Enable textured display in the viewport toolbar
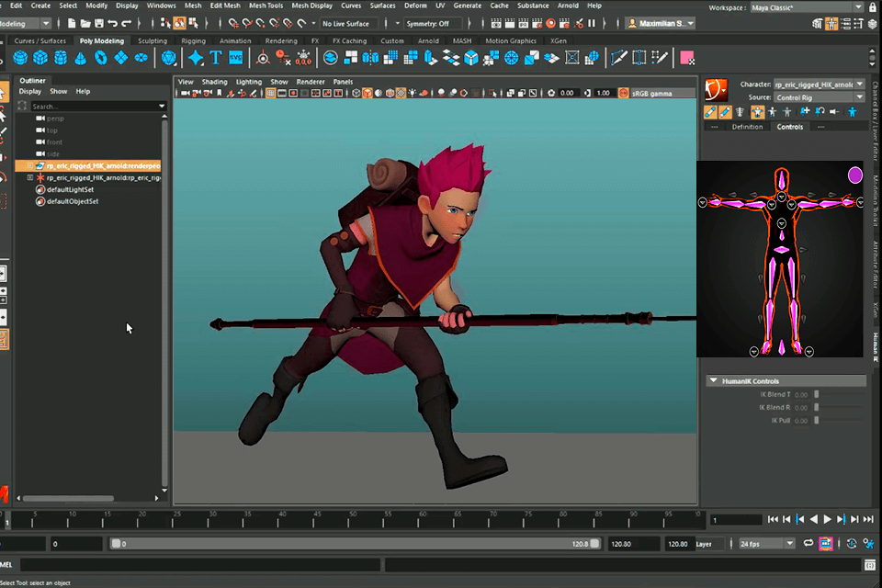Viewport: 882px width, 588px height. coord(400,93)
